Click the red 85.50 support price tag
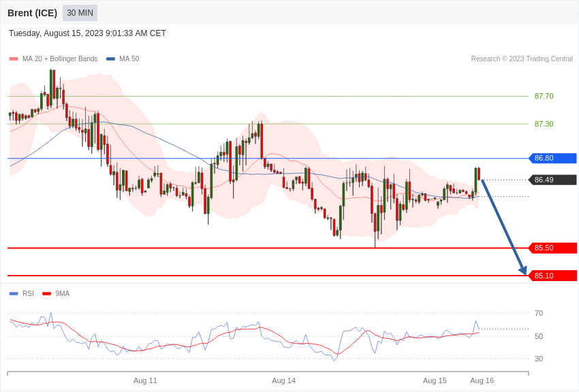The width and height of the screenshot is (579, 392). [x=553, y=248]
